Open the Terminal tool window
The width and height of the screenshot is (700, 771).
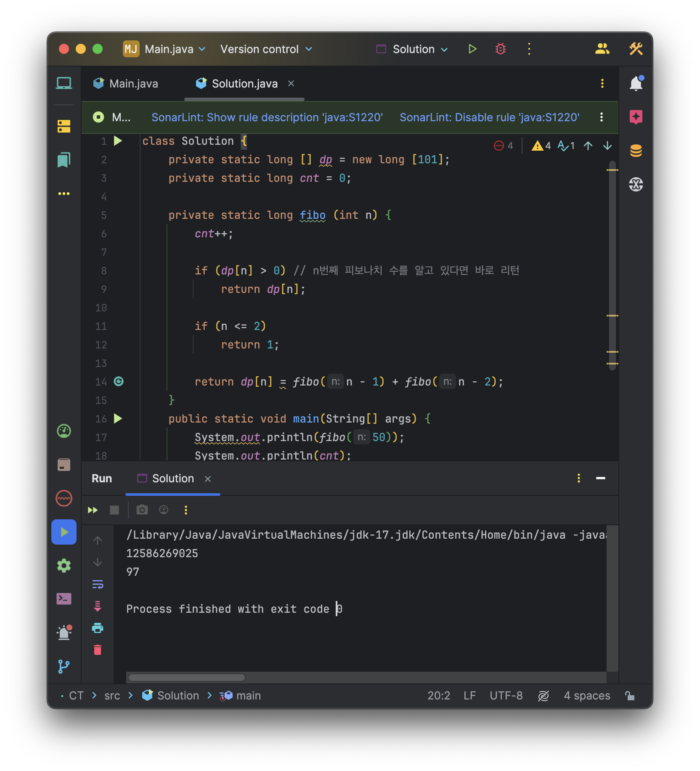[x=64, y=599]
